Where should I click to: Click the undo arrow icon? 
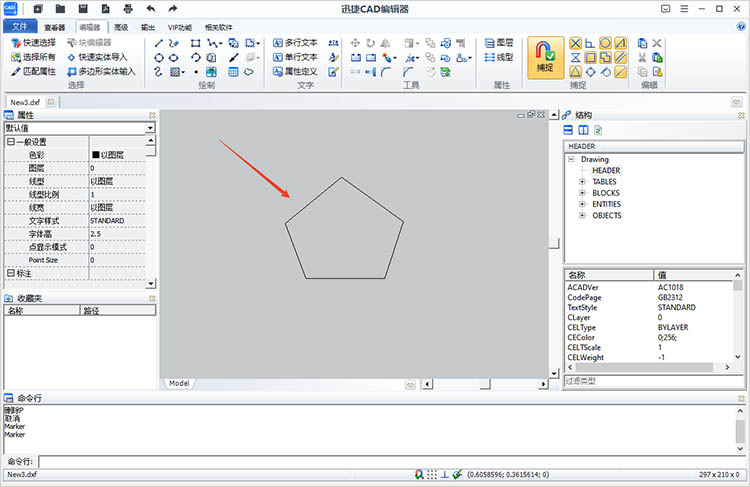(x=150, y=9)
